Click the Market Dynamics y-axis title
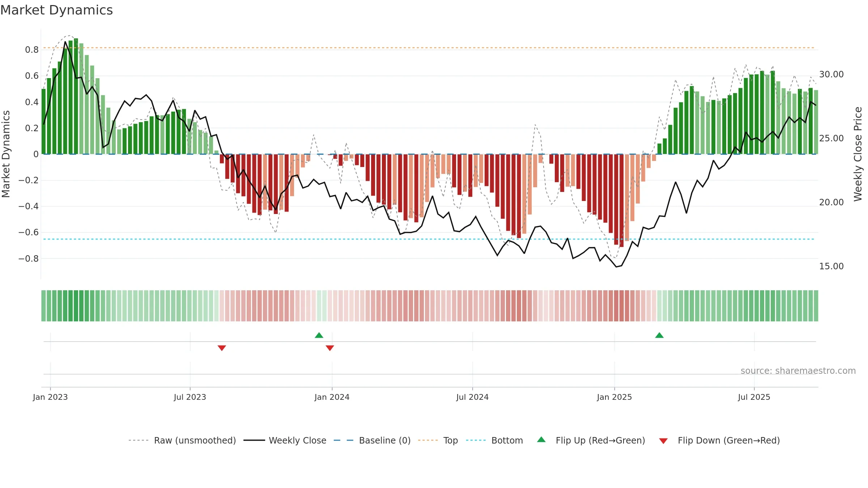 point(5,154)
